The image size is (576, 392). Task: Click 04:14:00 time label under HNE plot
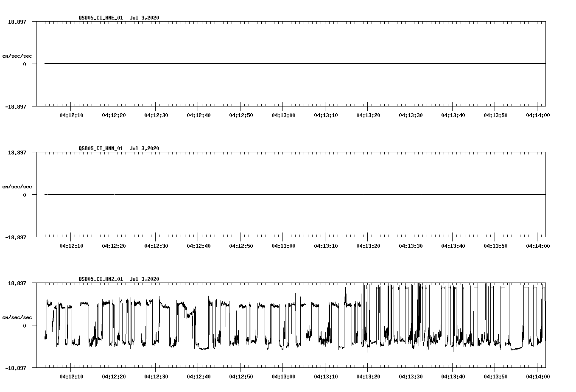click(538, 115)
